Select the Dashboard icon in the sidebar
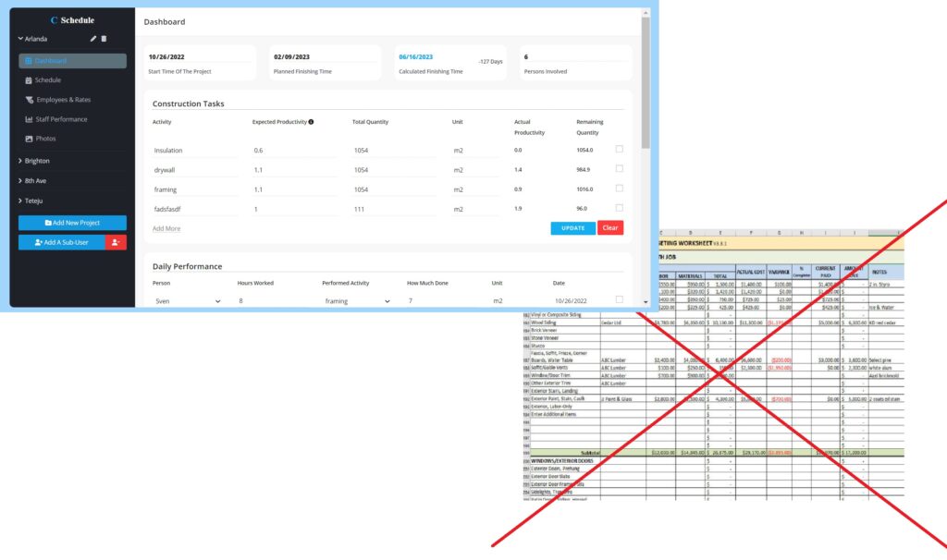This screenshot has height=560, width=947. pyautogui.click(x=30, y=60)
